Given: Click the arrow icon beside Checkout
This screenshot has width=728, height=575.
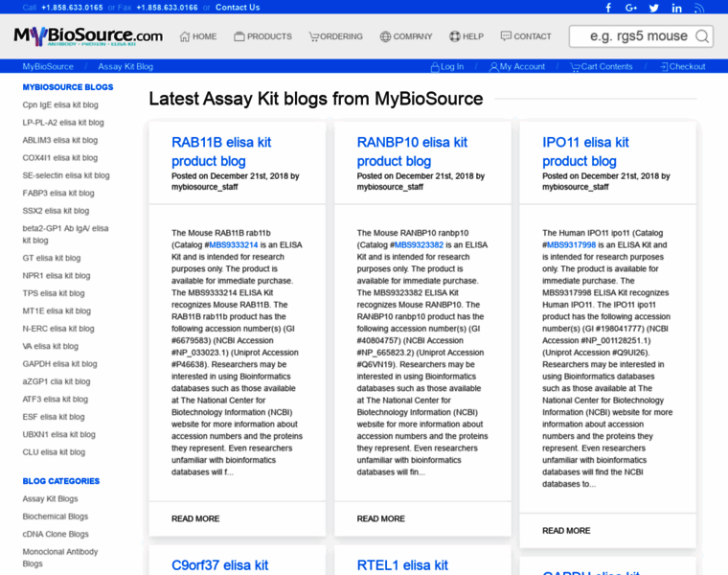Looking at the screenshot, I should click(664, 66).
